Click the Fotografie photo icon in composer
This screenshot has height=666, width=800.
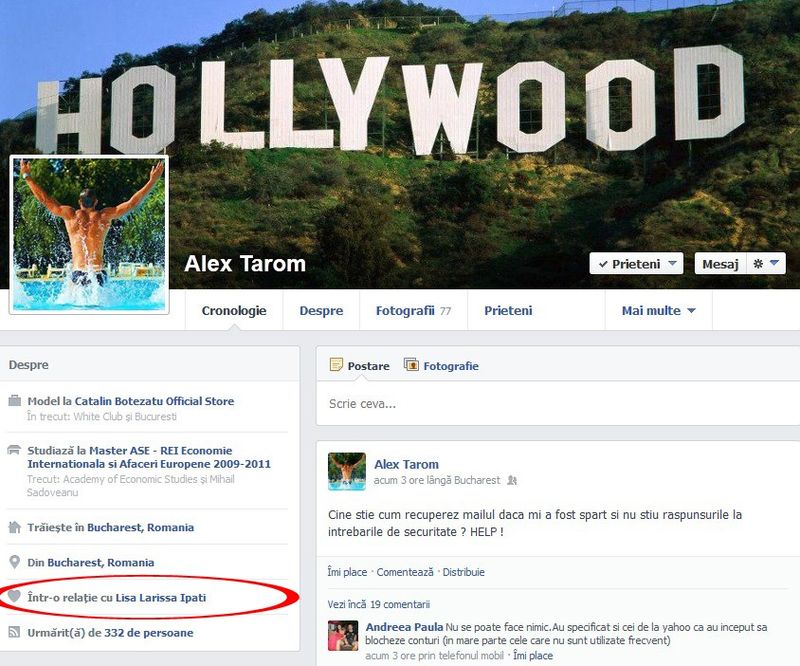(x=411, y=364)
